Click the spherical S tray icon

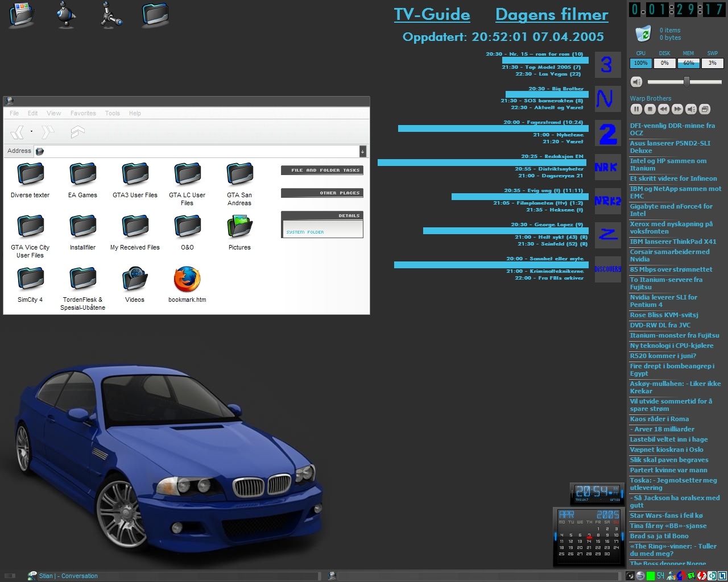point(640,576)
